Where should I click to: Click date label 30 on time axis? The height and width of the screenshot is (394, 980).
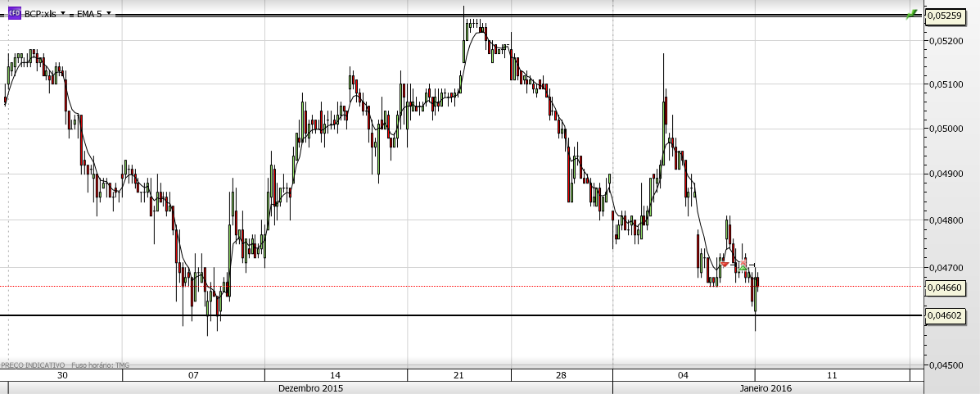coord(62,375)
